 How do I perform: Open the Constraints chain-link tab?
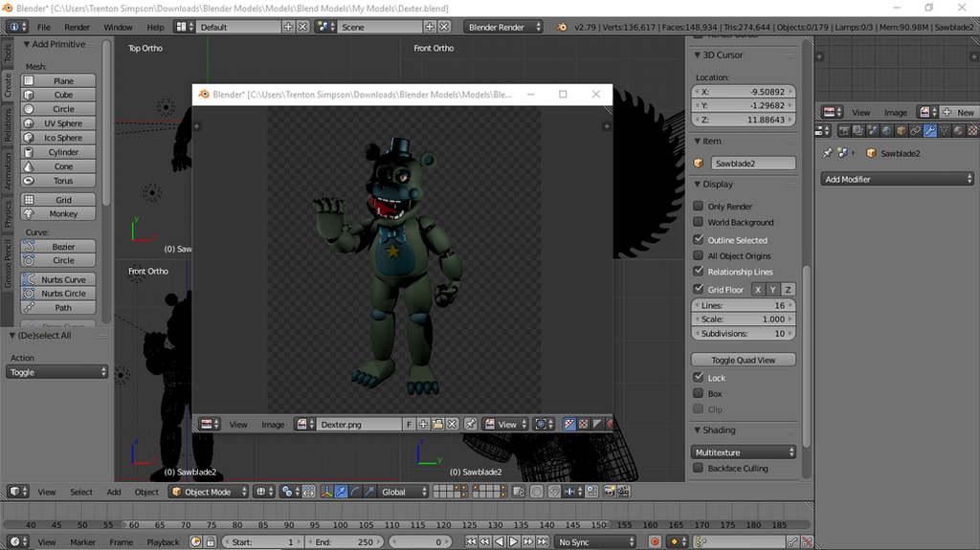(916, 131)
